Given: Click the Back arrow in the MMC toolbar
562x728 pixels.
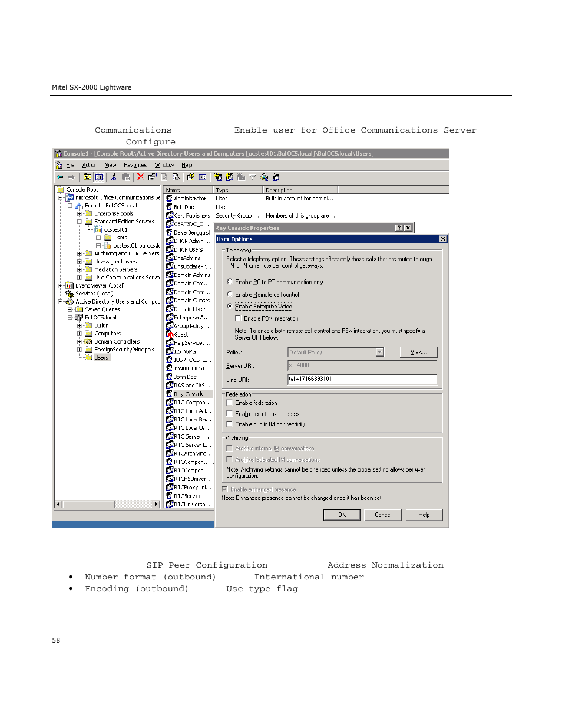Looking at the screenshot, I should pyautogui.click(x=60, y=177).
